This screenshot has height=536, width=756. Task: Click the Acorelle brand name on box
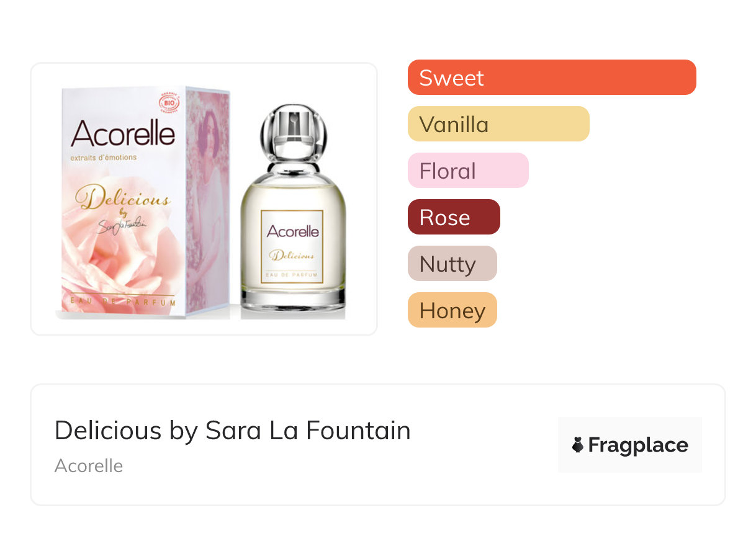pos(123,134)
